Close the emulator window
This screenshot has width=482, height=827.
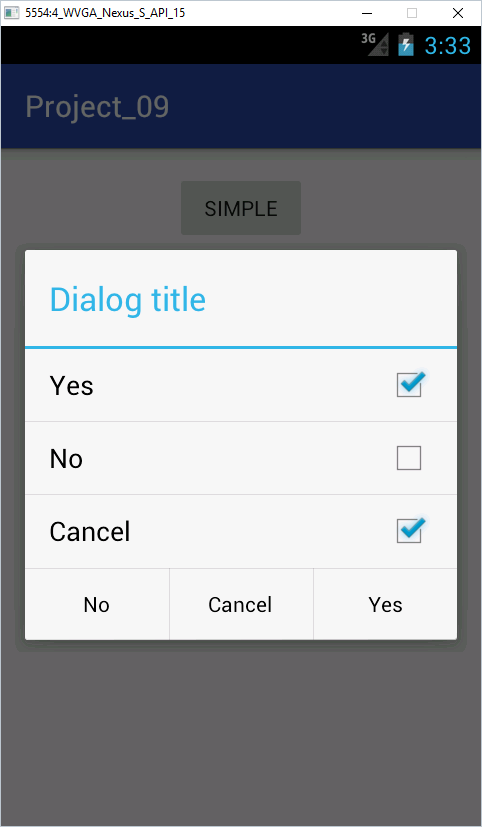pos(458,13)
